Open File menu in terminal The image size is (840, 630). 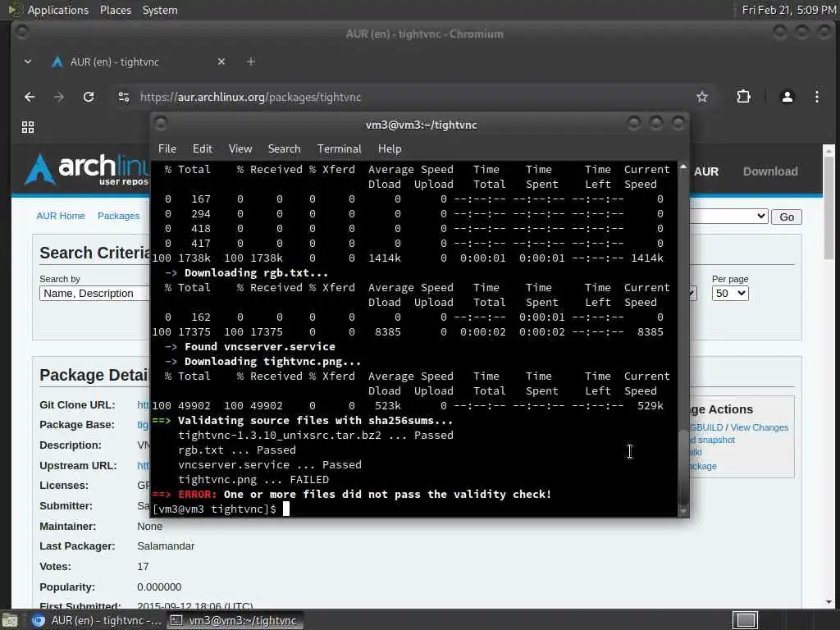(x=167, y=149)
